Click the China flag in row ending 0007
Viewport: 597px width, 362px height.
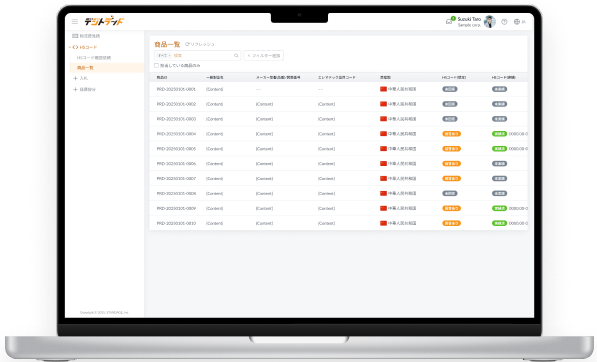coord(383,178)
